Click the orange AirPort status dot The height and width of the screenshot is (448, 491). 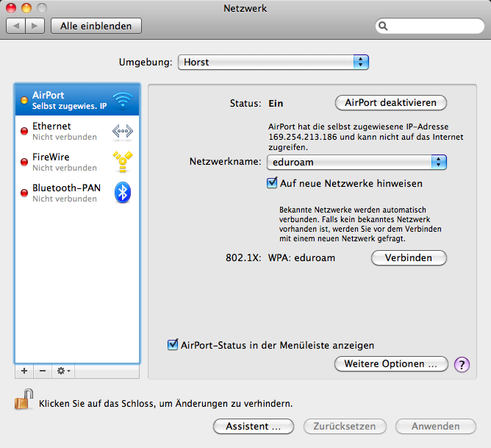coord(24,100)
